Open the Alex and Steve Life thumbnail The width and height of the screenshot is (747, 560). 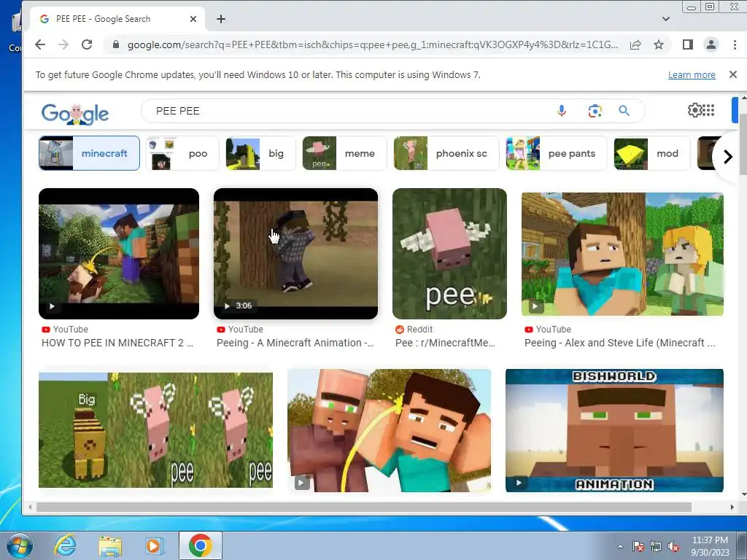[x=622, y=254]
